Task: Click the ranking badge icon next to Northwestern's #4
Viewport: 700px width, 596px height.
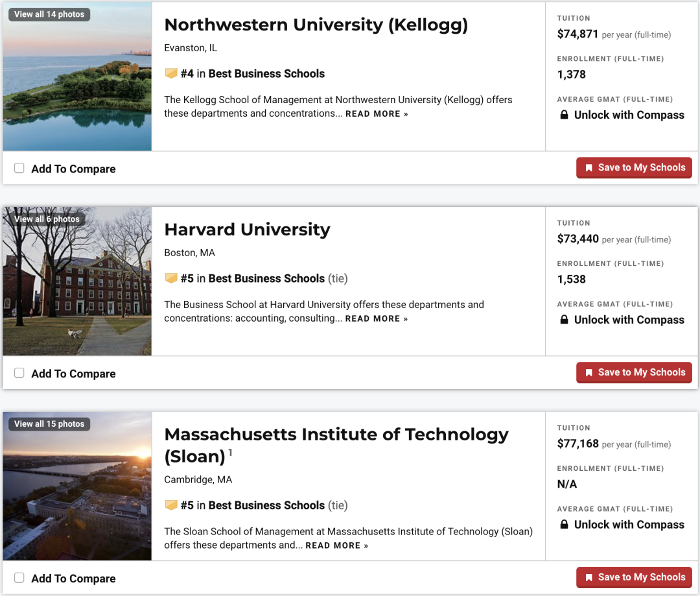Action: click(171, 73)
